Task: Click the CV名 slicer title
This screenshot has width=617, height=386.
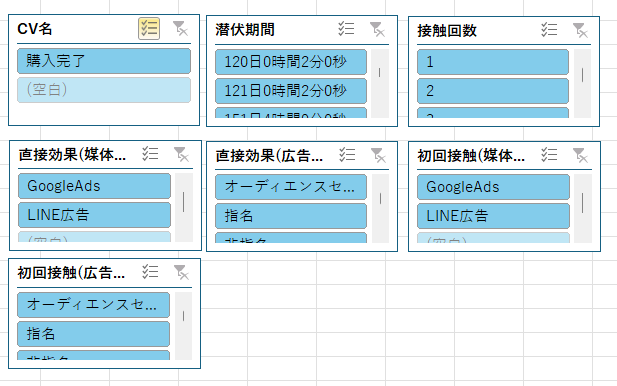Action: 35,29
